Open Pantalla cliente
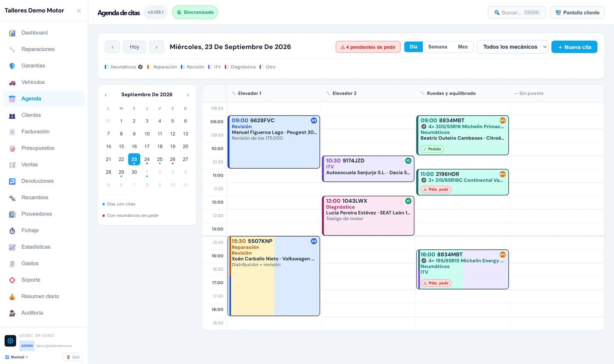614x364 pixels. (x=577, y=12)
